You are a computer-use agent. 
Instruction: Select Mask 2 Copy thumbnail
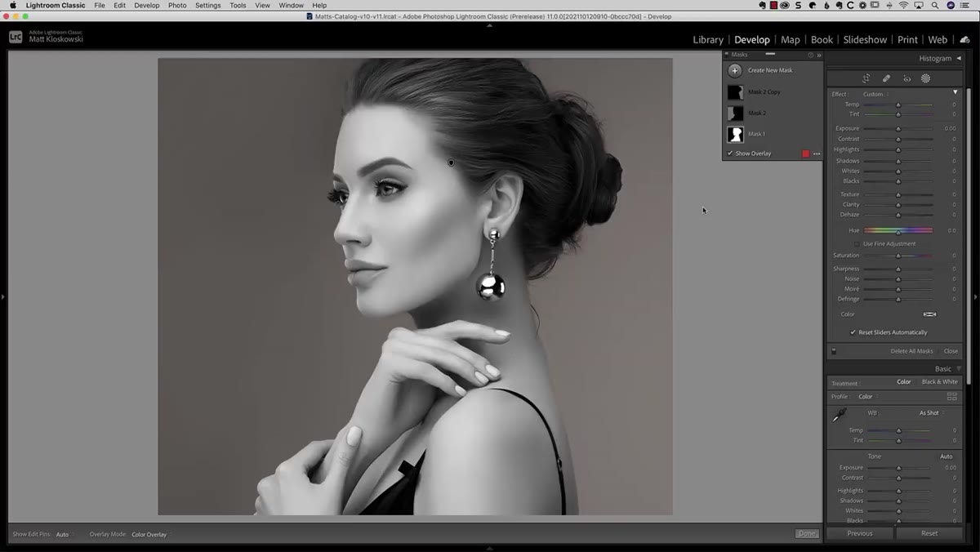(x=736, y=92)
